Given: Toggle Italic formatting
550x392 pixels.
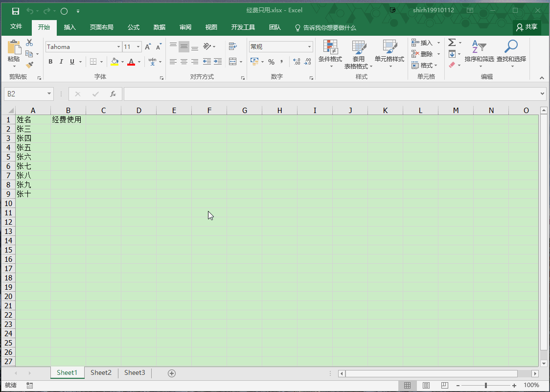Looking at the screenshot, I should tap(61, 62).
